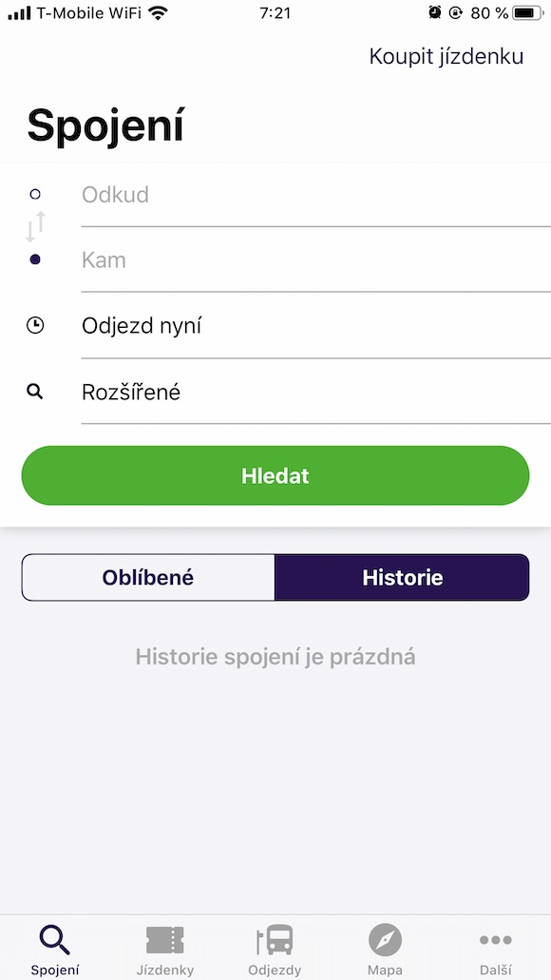Open the Jízdenky ticket icon
551x980 pixels.
[165, 940]
